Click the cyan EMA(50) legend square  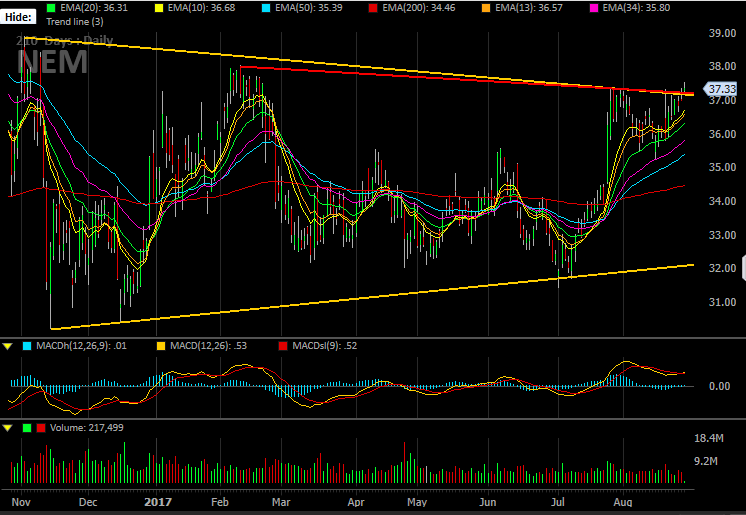click(266, 8)
